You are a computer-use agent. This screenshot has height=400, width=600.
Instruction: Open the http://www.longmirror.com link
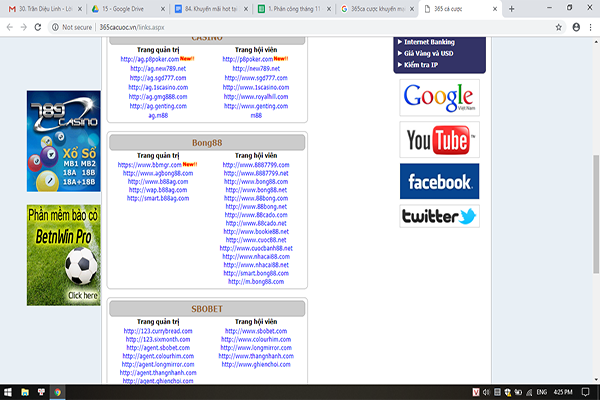(256, 348)
